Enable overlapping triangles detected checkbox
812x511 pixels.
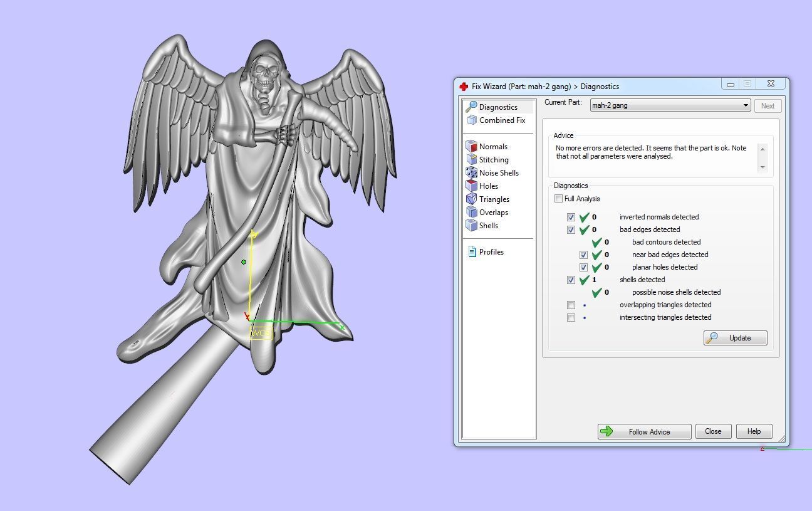[x=571, y=305]
